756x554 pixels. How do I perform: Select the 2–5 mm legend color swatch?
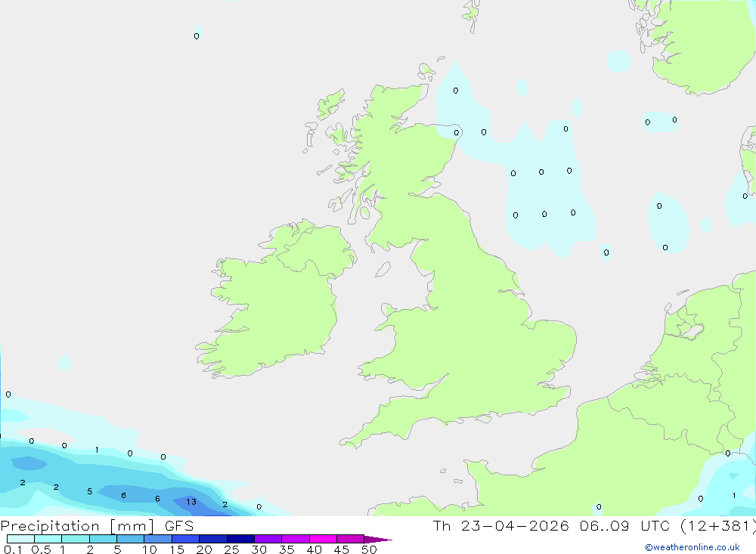(x=103, y=539)
